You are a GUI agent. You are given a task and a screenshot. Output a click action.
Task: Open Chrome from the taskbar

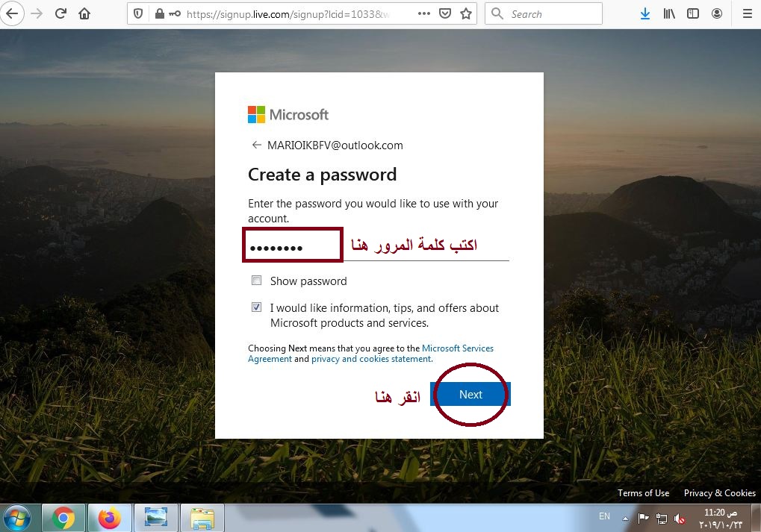click(63, 519)
